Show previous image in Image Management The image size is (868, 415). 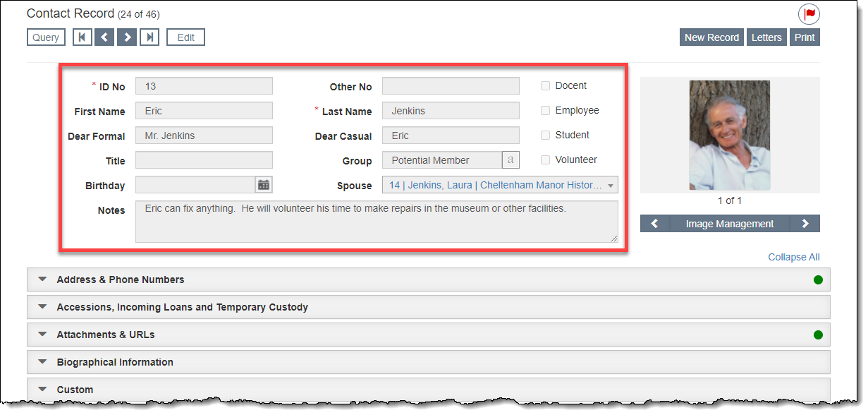coord(654,224)
